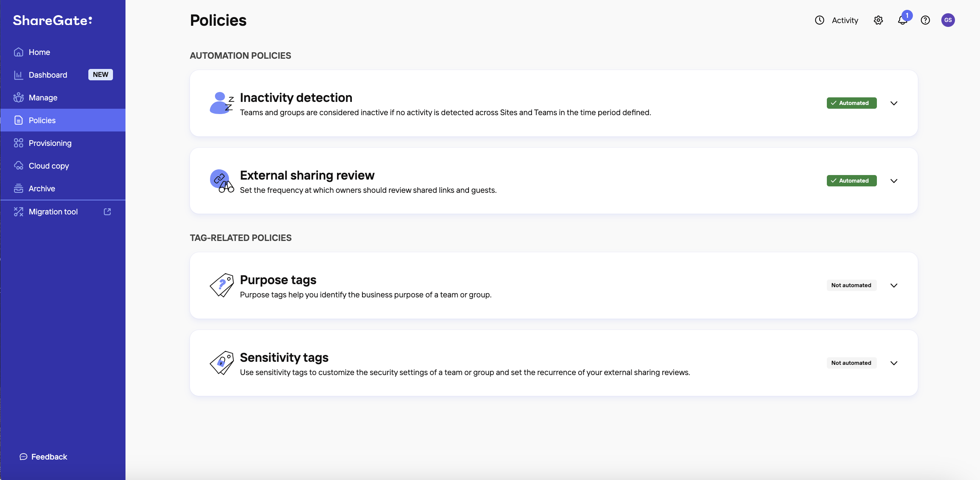
Task: Click the Automated badge for External sharing review
Action: [x=851, y=181]
